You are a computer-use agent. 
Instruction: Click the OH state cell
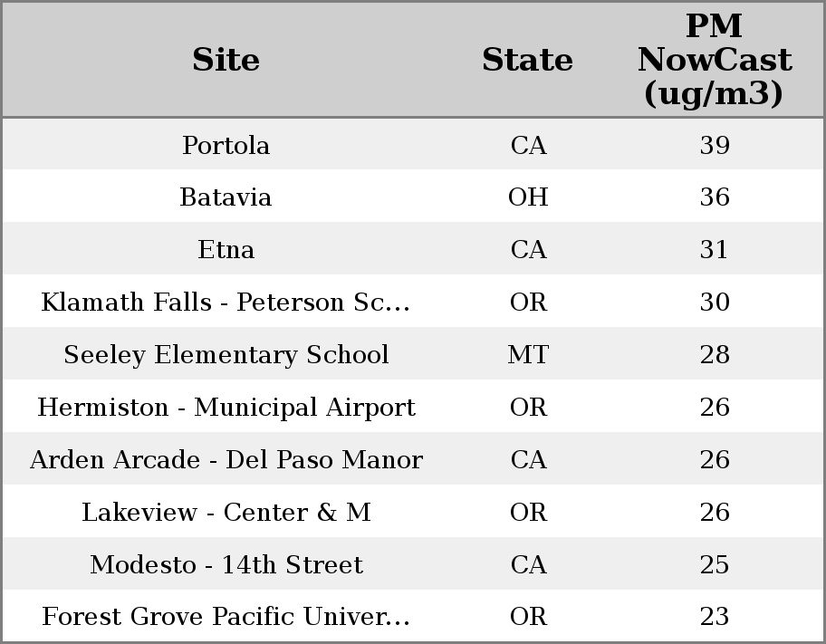528,197
